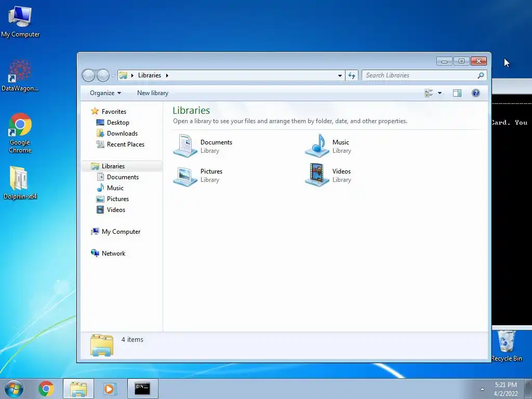
Task: Select My Computer in navigation pane
Action: (121, 231)
